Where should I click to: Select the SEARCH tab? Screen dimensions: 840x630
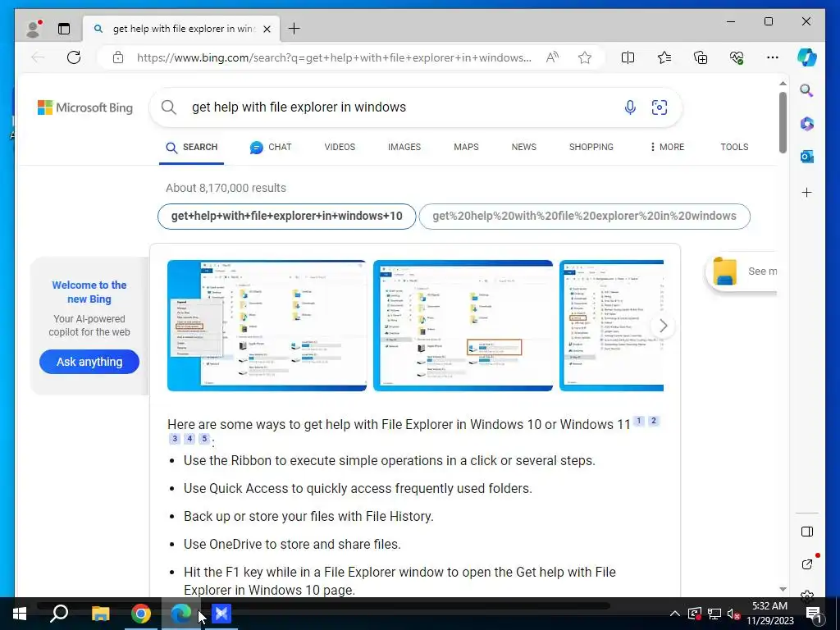(x=191, y=148)
